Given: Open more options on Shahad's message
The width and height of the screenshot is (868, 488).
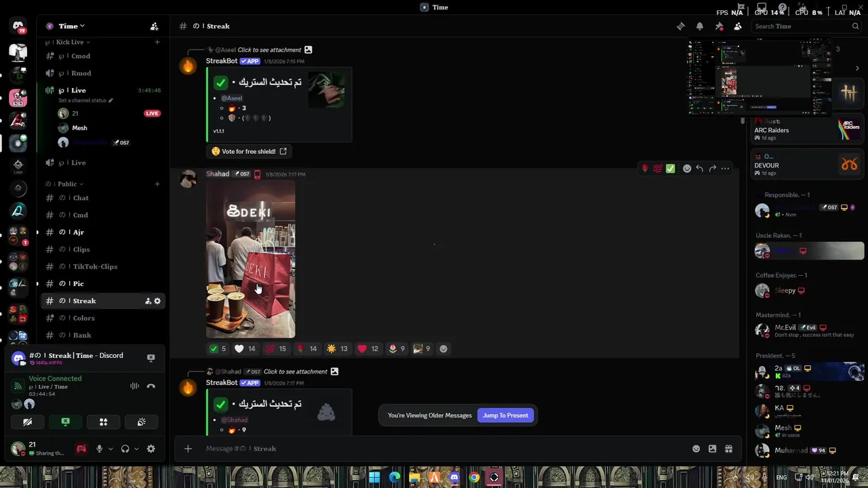Looking at the screenshot, I should (725, 169).
